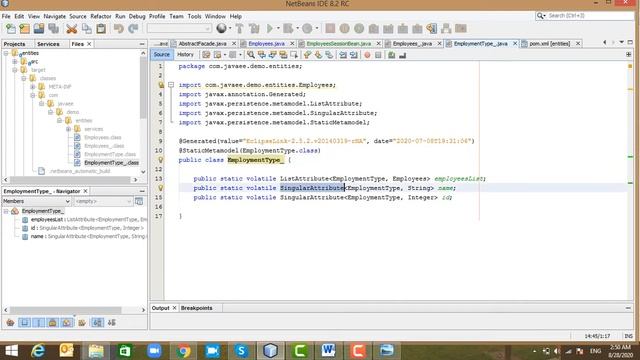This screenshot has width=640, height=360.
Task: Open the <empty> filter dropdown in Navigator
Action: pos(103,201)
